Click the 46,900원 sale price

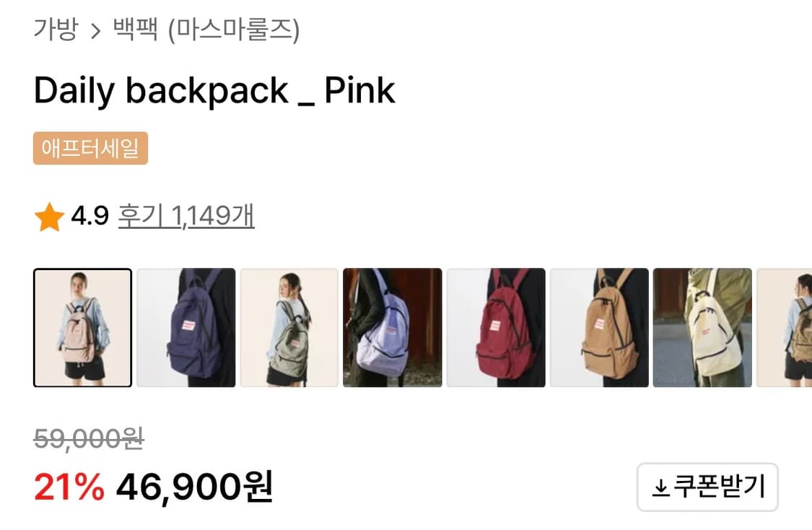195,487
